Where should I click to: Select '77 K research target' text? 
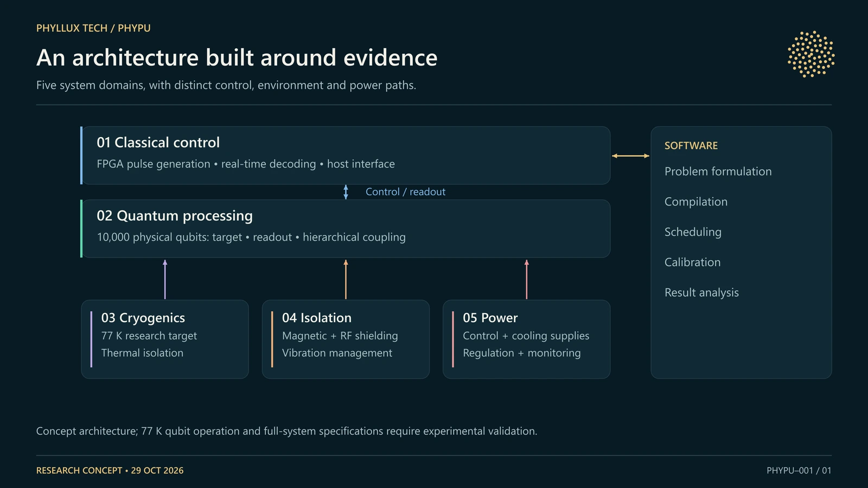pyautogui.click(x=149, y=336)
